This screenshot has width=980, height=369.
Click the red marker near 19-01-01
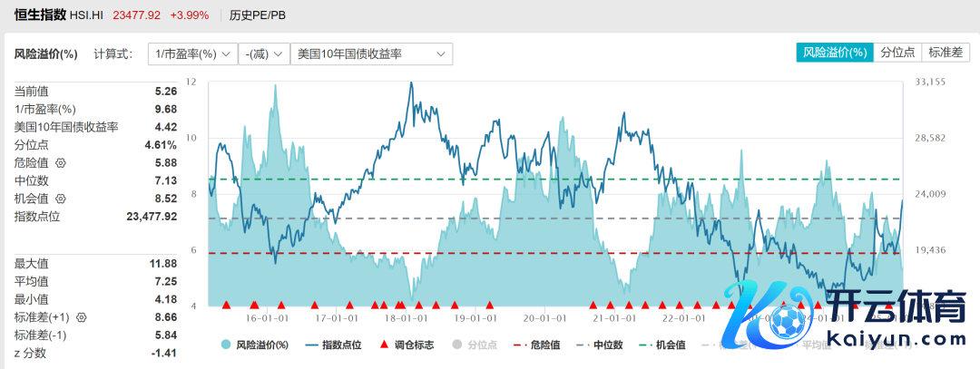[490, 305]
